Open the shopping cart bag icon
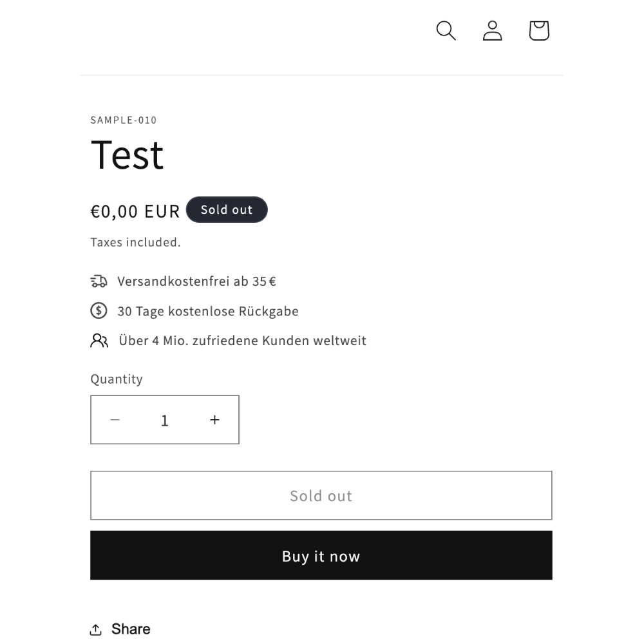 pos(539,31)
